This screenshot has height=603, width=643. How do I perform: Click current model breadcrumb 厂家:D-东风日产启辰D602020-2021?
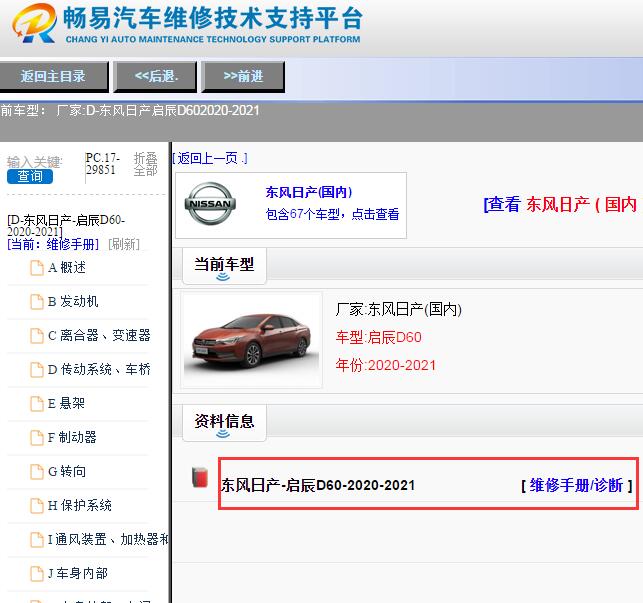pos(158,111)
